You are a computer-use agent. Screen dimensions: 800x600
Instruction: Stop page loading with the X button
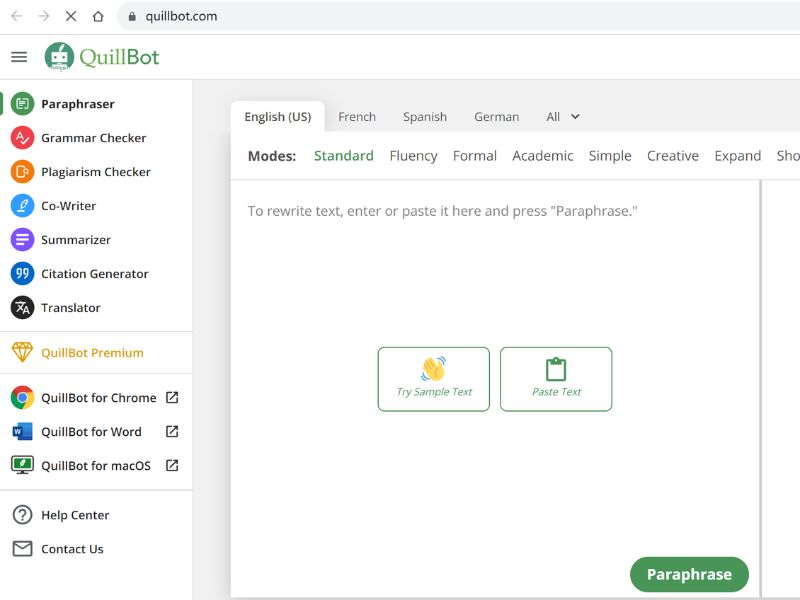coord(71,16)
